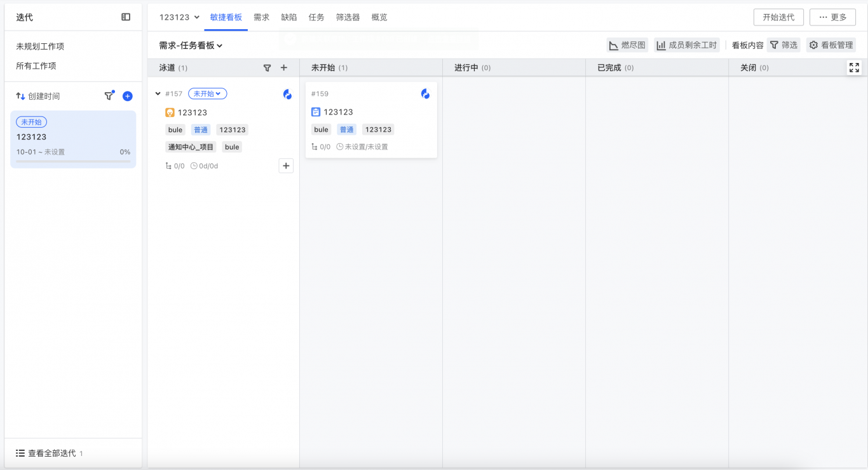The image size is (868, 470).
Task: Click the first bule tag on #157
Action: [175, 130]
